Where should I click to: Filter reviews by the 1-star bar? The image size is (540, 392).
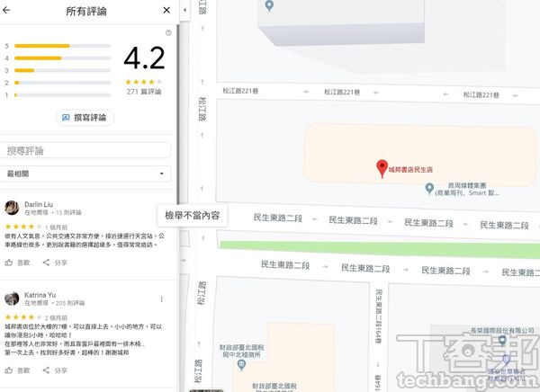62,95
